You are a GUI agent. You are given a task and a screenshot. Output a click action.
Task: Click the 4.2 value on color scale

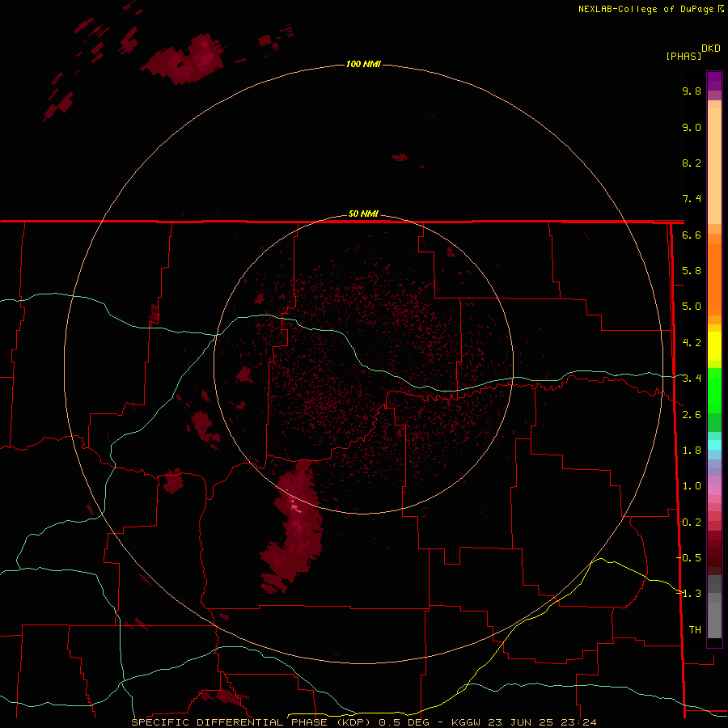tap(692, 343)
